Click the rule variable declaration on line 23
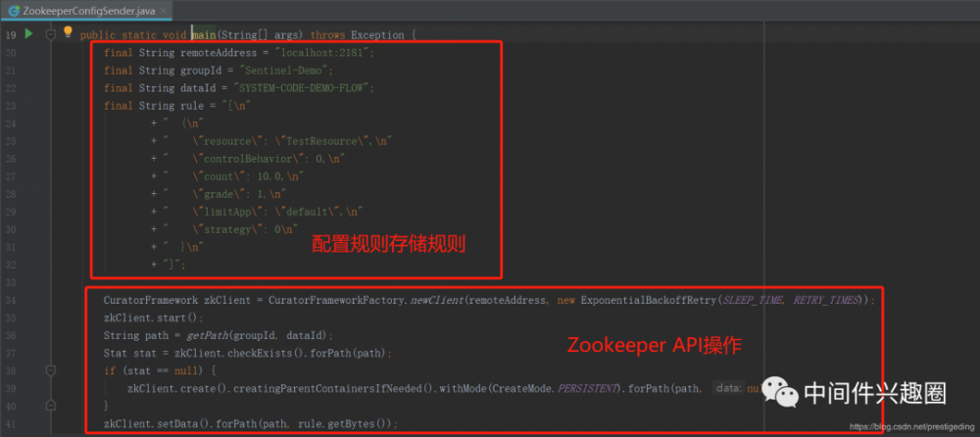This screenshot has height=437, width=980. click(x=192, y=106)
